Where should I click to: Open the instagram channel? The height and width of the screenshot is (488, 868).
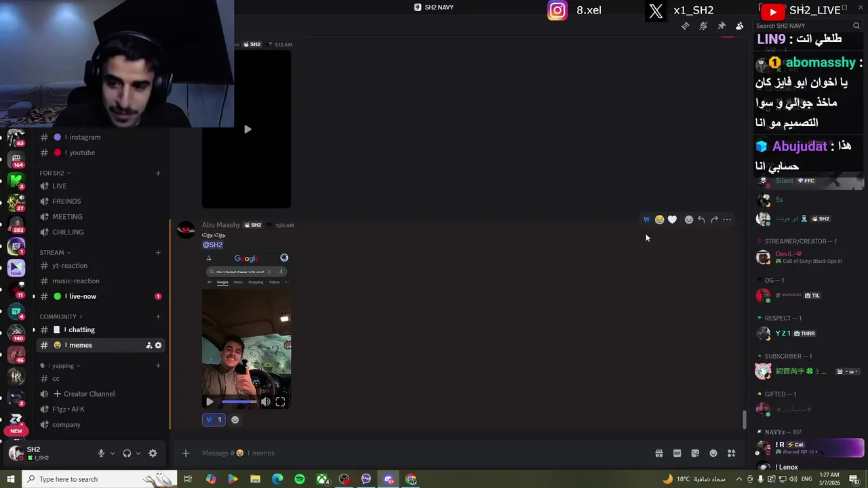pyautogui.click(x=100, y=137)
